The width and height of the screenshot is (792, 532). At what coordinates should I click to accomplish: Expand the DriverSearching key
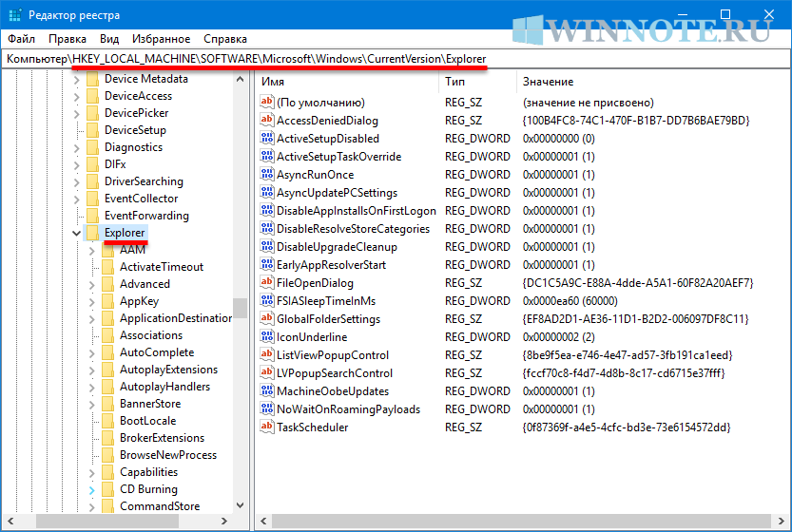point(76,182)
